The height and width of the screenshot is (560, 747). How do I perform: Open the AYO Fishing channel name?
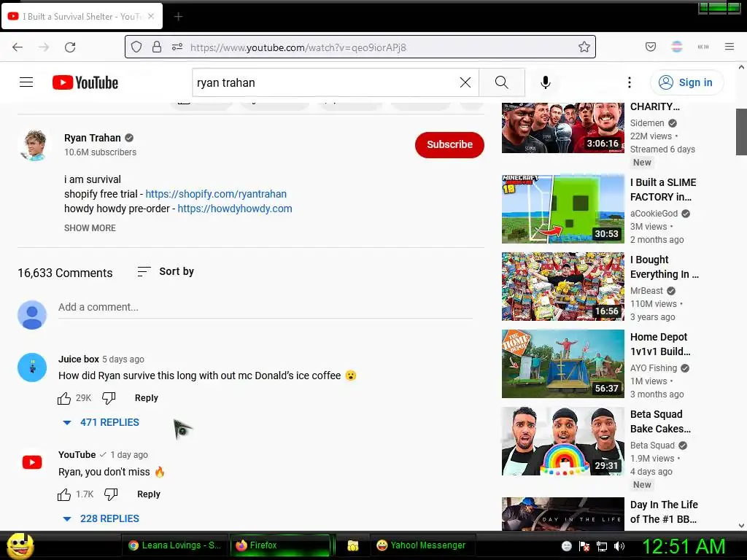(654, 368)
